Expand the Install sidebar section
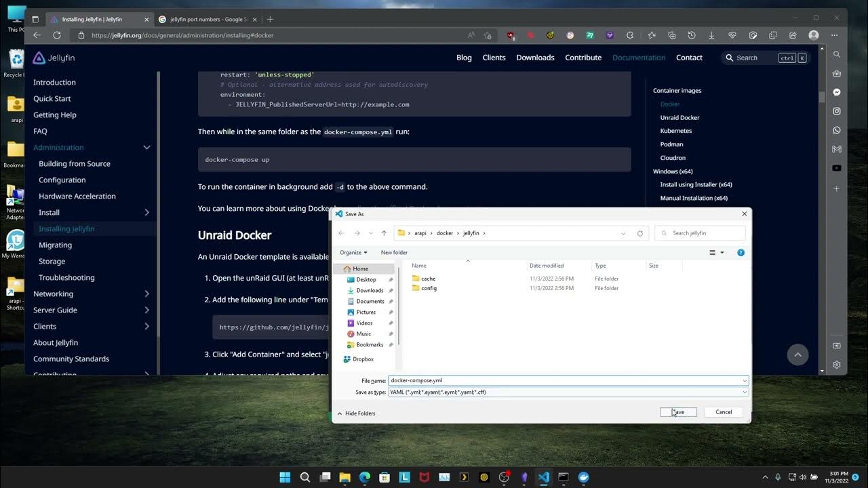This screenshot has height=488, width=868. click(146, 212)
